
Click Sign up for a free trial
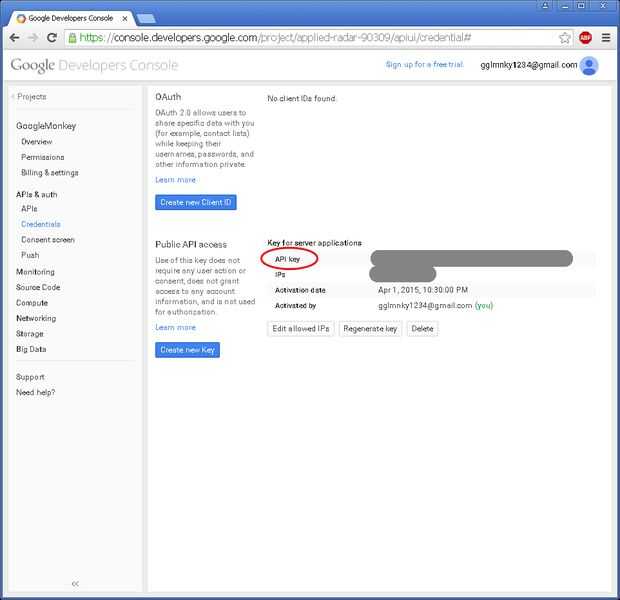(x=424, y=64)
